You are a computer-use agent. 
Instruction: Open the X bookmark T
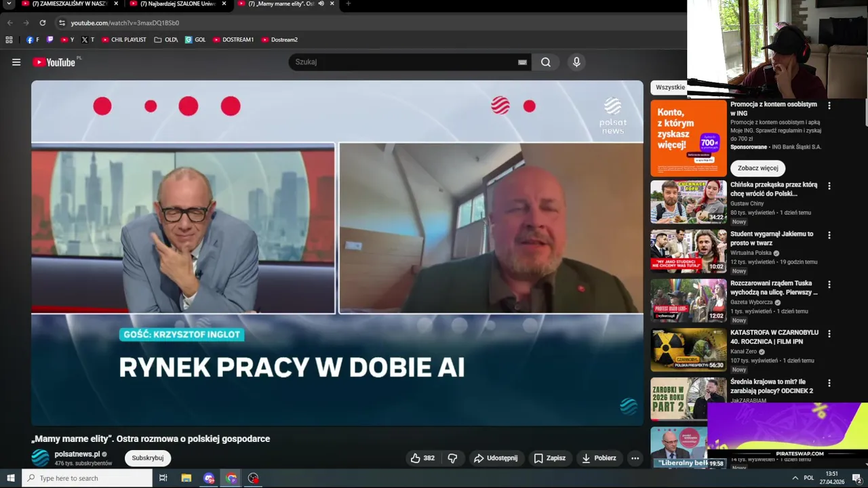tap(87, 40)
